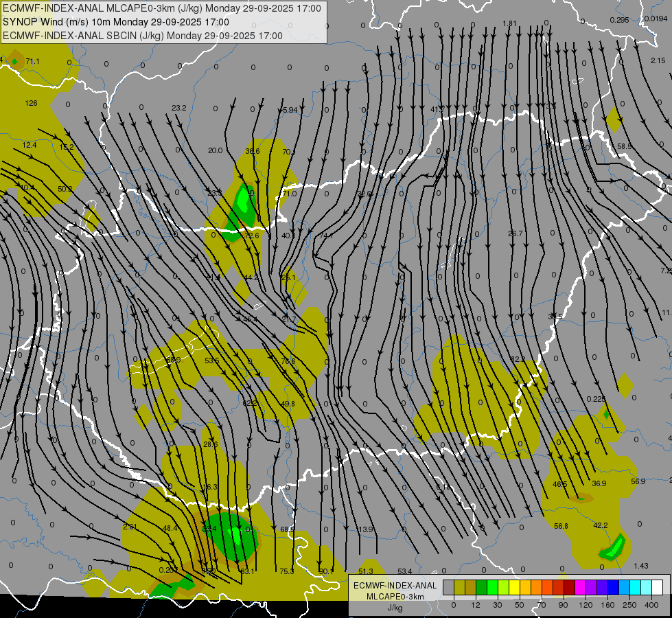The width and height of the screenshot is (672, 618).
Task: Click the map value 62.2
Action: click(251, 403)
